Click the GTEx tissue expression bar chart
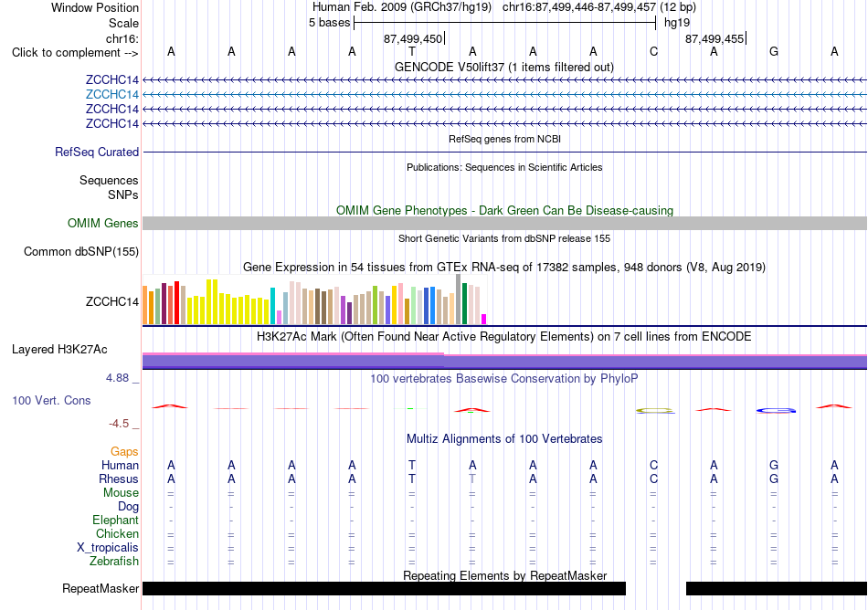868x610 pixels. 314,300
